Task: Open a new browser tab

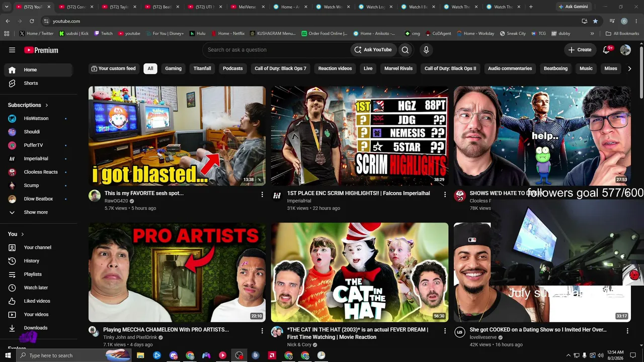Action: [531, 7]
